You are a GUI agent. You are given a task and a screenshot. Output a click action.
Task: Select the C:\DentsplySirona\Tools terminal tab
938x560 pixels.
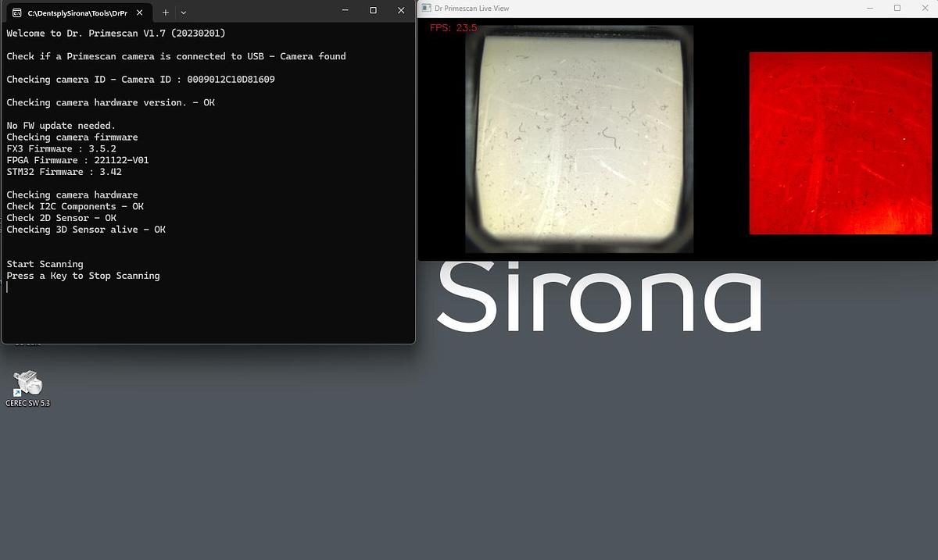click(x=77, y=12)
